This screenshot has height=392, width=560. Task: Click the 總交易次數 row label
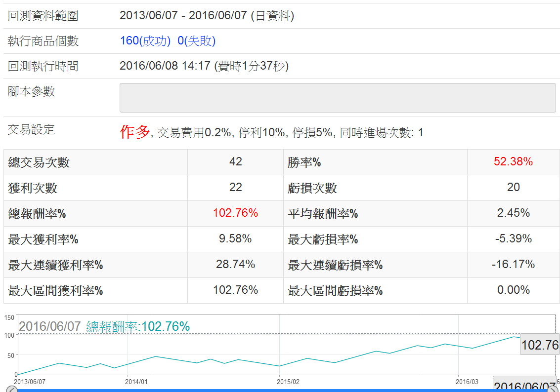click(x=39, y=162)
